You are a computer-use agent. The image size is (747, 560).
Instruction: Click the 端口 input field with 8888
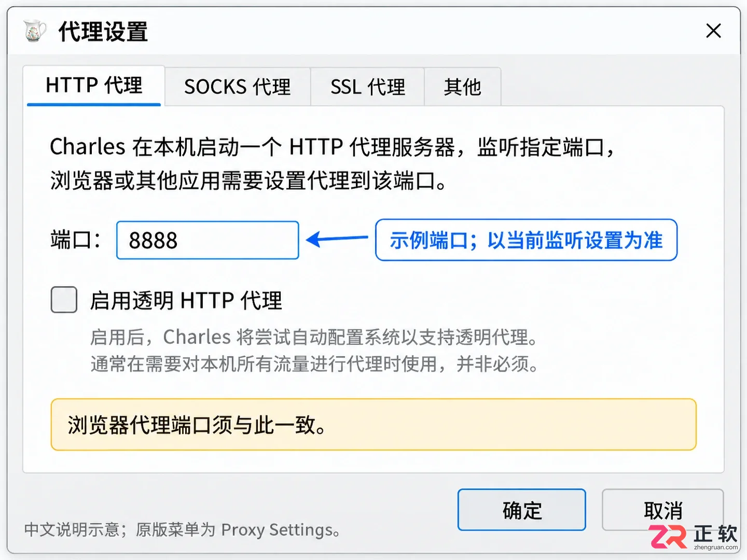coord(208,240)
